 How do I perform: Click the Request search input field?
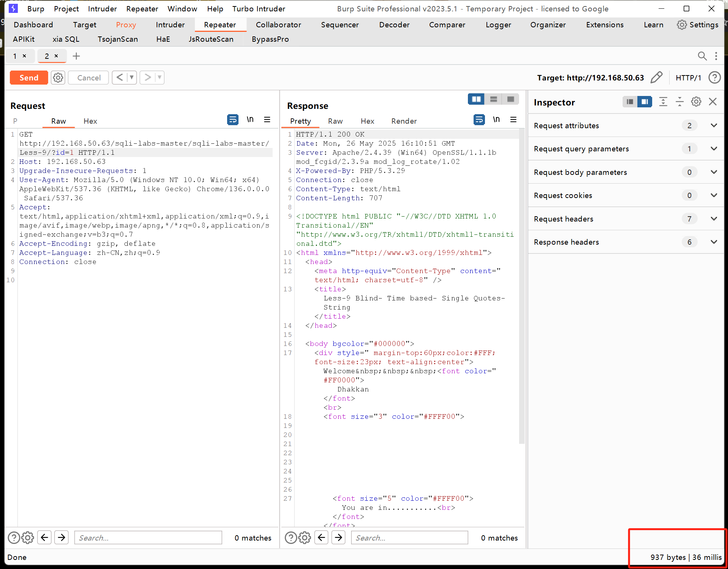pos(148,538)
